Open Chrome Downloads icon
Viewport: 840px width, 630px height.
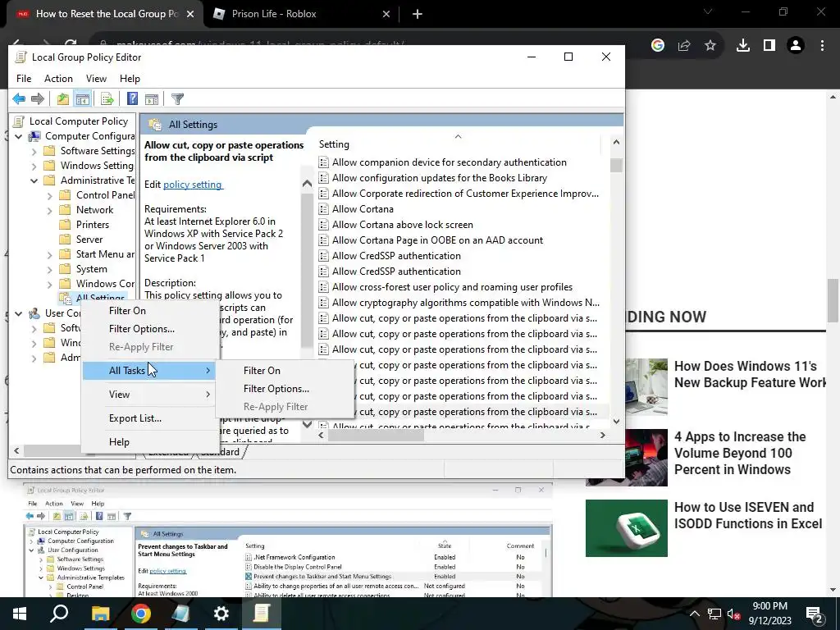[743, 46]
